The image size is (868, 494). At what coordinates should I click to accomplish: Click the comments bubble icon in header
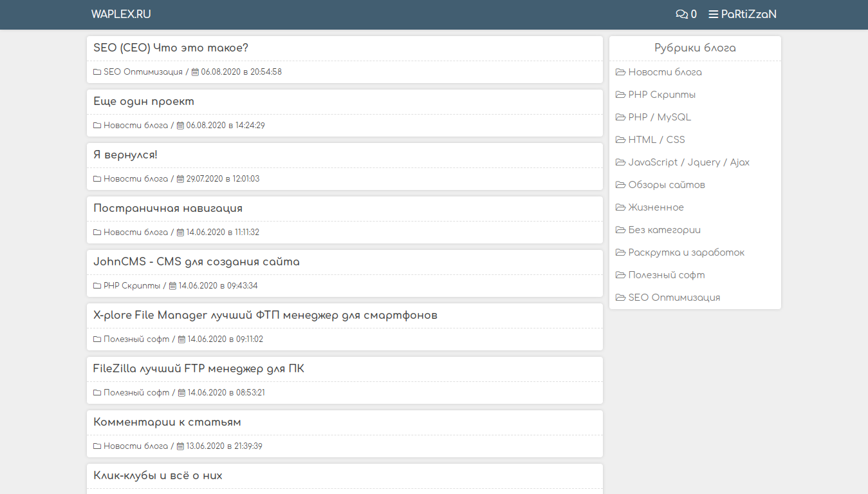coord(681,14)
